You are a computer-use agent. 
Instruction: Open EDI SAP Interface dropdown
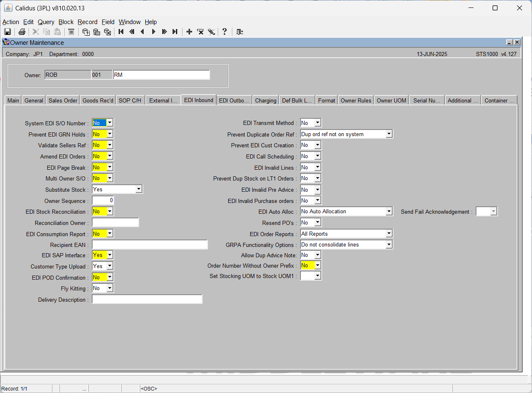point(110,255)
